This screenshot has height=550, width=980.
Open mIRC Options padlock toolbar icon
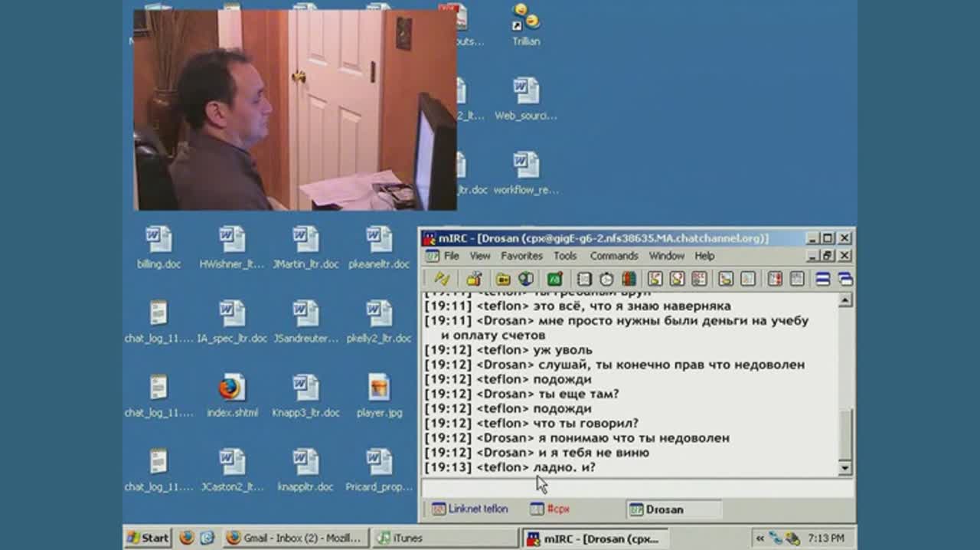(x=475, y=279)
